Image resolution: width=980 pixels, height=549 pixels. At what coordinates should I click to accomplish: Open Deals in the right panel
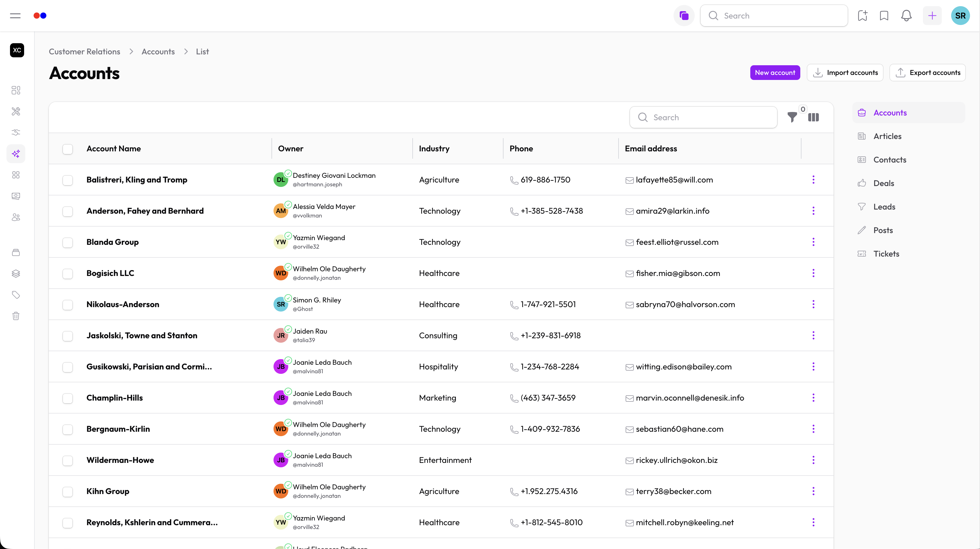(x=909, y=183)
